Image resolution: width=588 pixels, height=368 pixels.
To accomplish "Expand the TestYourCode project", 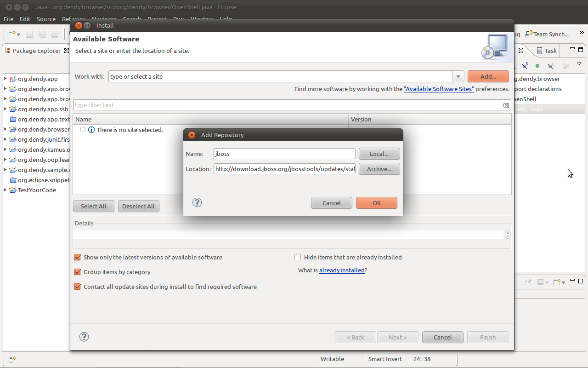I will pyautogui.click(x=5, y=190).
